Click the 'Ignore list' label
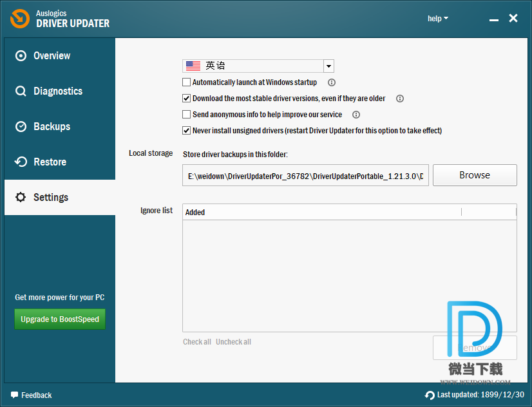 pos(157,211)
